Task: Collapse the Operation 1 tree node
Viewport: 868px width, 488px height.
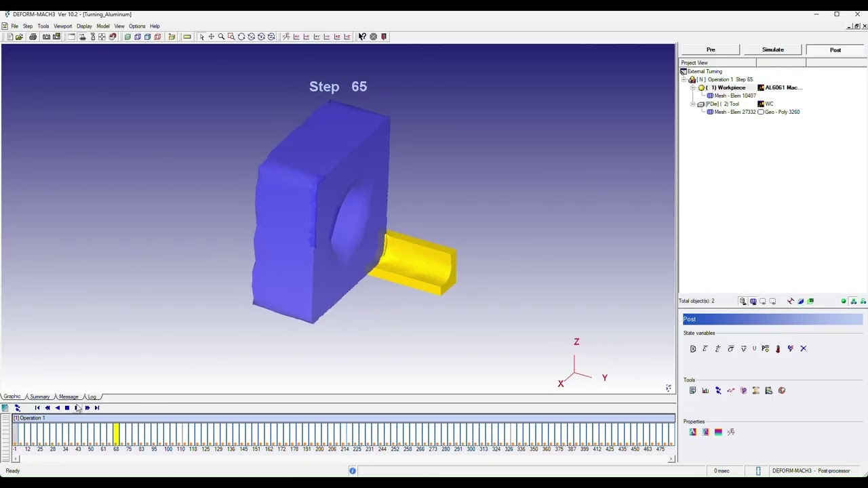Action: pos(684,79)
